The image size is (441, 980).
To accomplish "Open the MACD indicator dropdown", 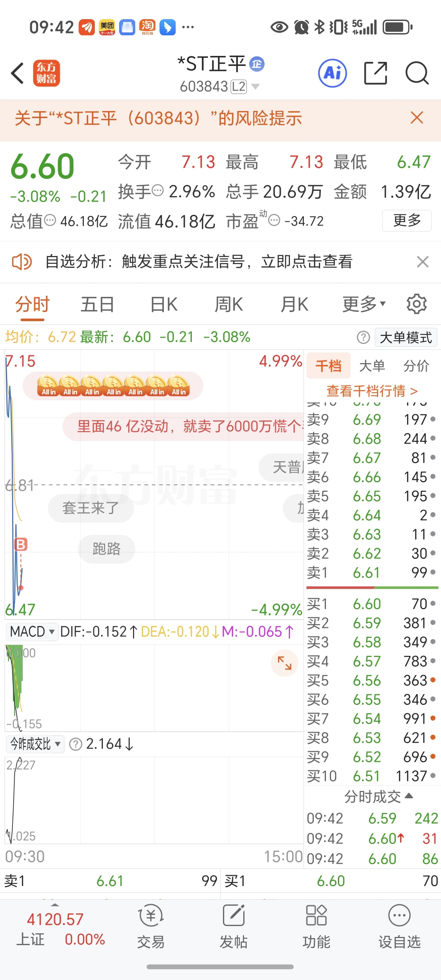I will point(32,632).
